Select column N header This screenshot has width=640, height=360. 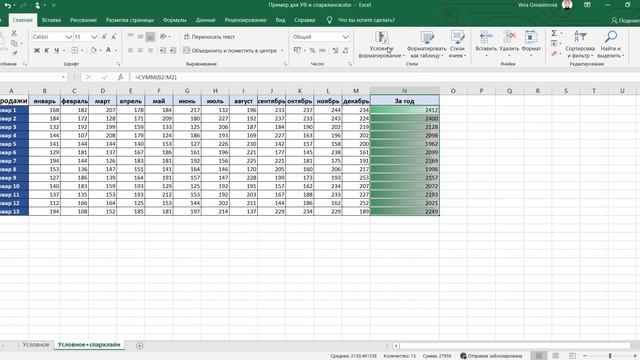pyautogui.click(x=404, y=91)
